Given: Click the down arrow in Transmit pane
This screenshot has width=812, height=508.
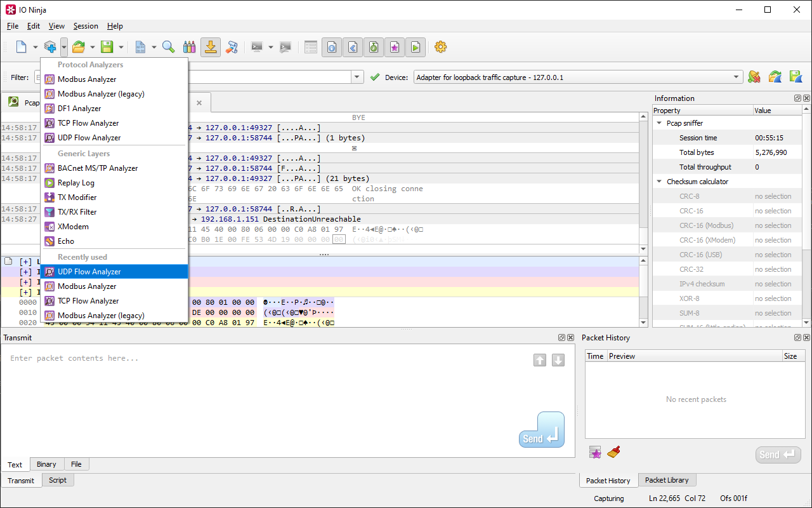Looking at the screenshot, I should point(558,360).
